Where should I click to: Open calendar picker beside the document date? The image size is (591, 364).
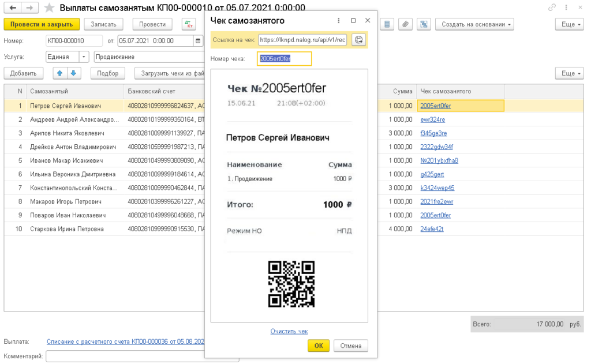click(198, 41)
